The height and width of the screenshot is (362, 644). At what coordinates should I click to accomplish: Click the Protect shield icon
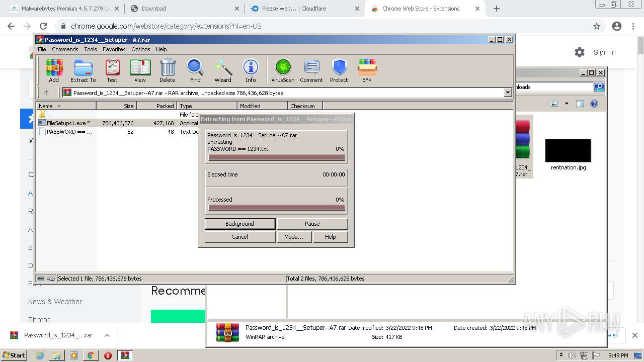tap(339, 70)
